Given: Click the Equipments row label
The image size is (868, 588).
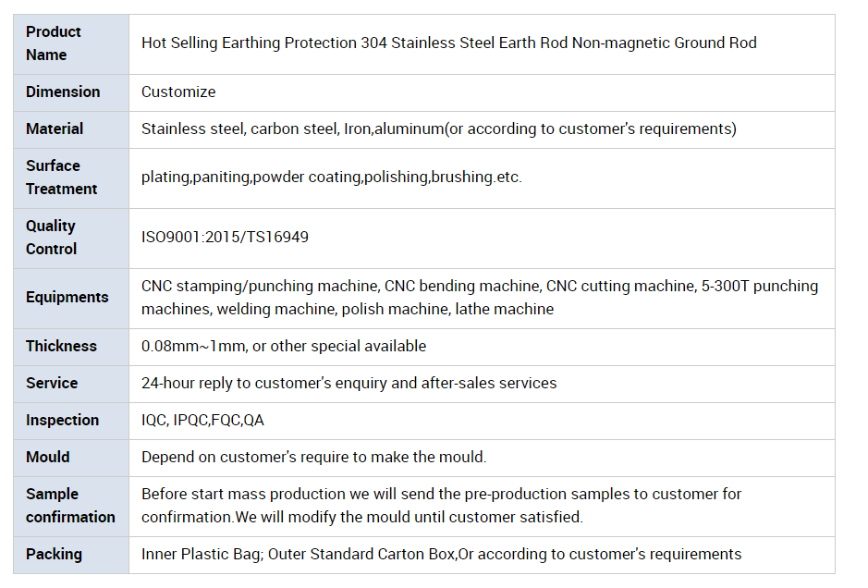Looking at the screenshot, I should pyautogui.click(x=67, y=298).
